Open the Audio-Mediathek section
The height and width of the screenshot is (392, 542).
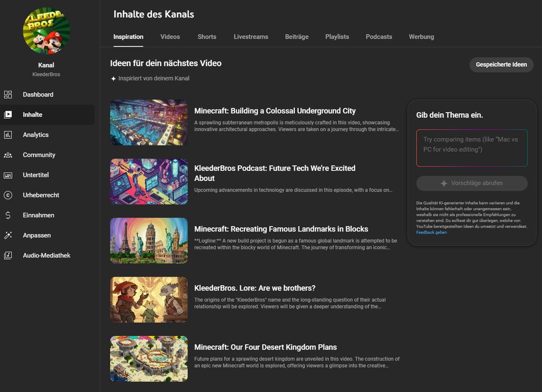tap(47, 255)
